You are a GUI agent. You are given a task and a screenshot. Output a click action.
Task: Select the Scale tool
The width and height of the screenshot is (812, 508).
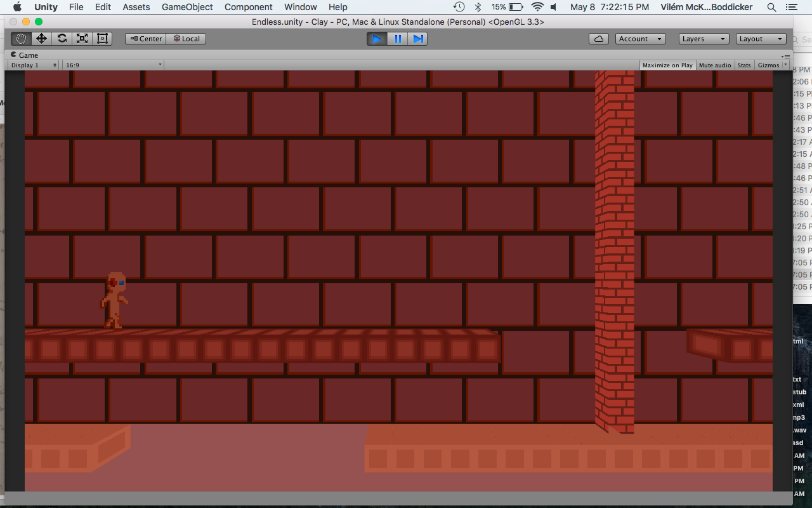coord(82,39)
